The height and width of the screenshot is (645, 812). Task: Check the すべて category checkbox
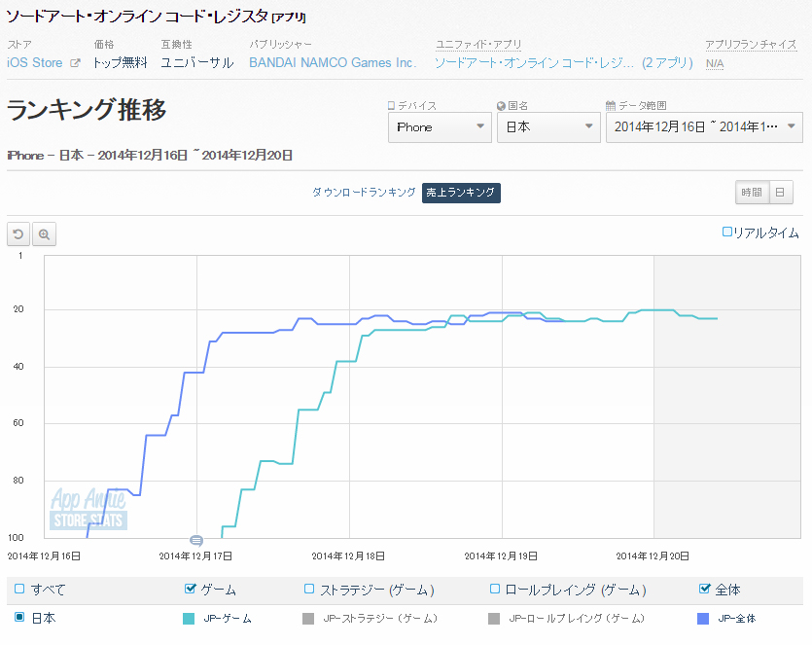(x=19, y=589)
